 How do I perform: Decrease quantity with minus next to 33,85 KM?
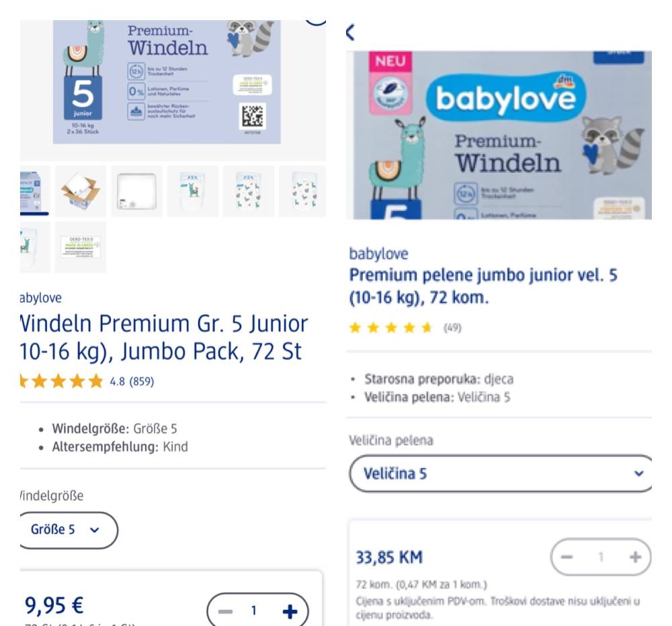point(566,557)
